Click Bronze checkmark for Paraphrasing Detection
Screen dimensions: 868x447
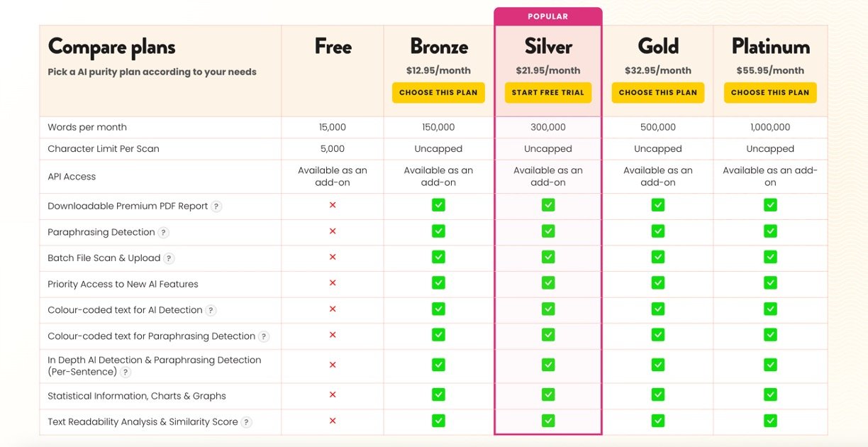coord(438,231)
